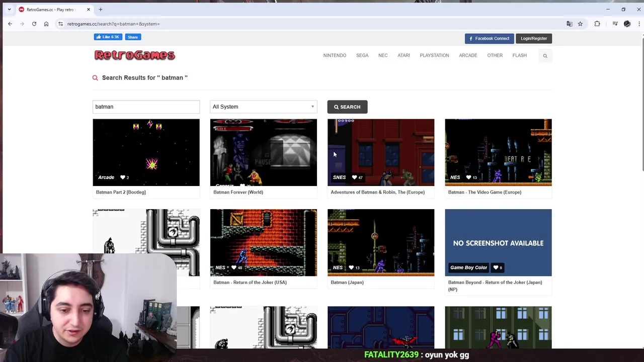The width and height of the screenshot is (644, 362).
Task: Click the browser back arrow
Action: coord(10,24)
